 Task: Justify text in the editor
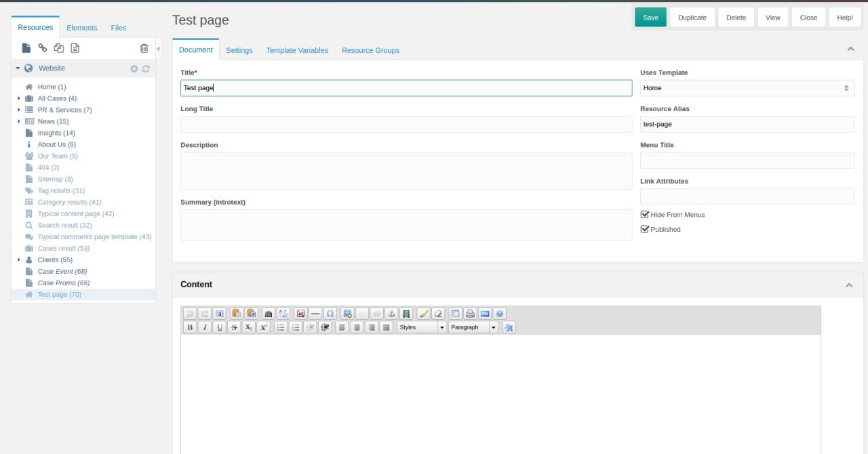tap(387, 327)
